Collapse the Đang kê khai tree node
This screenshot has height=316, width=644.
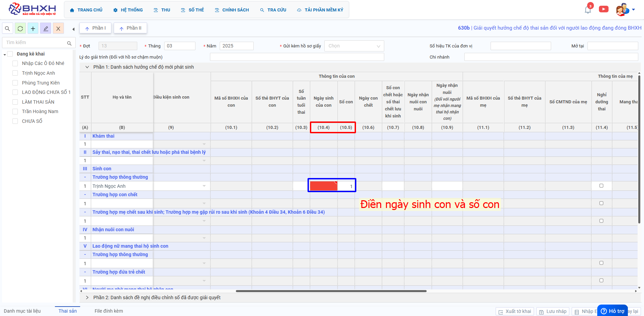coord(5,54)
